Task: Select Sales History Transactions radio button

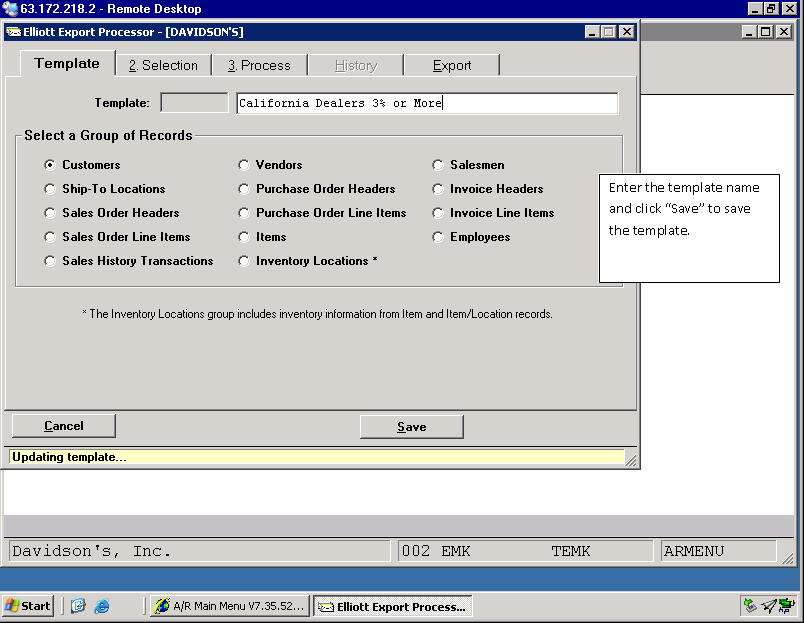Action: click(50, 261)
